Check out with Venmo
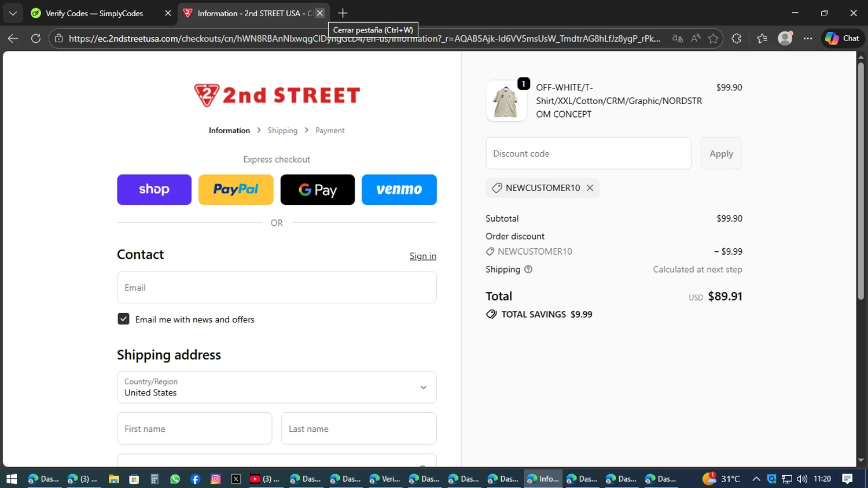Viewport: 868px width, 488px height. 399,190
